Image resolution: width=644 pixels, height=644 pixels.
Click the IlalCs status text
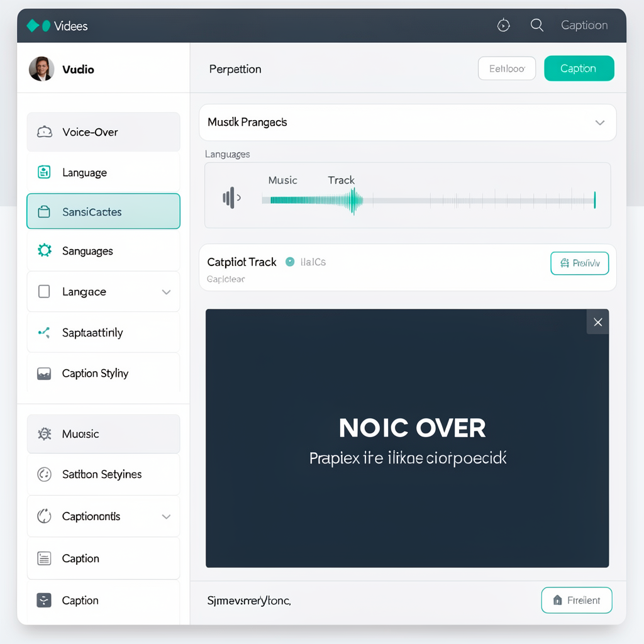(313, 262)
